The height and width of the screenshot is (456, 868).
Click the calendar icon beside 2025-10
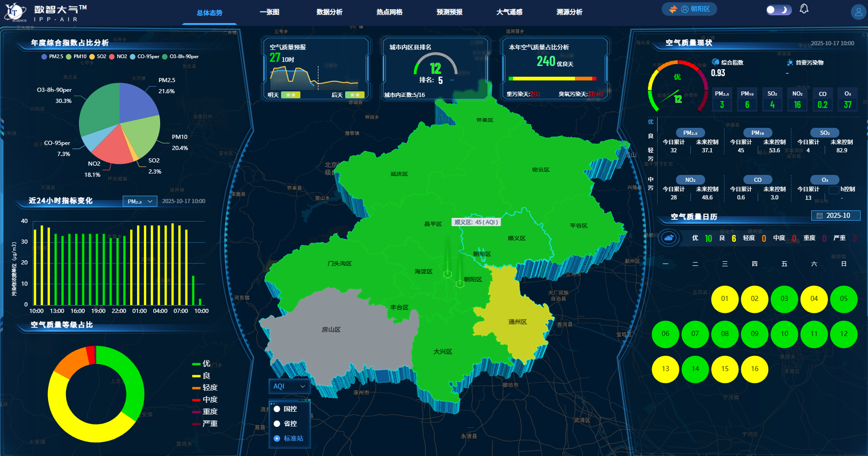pos(820,216)
